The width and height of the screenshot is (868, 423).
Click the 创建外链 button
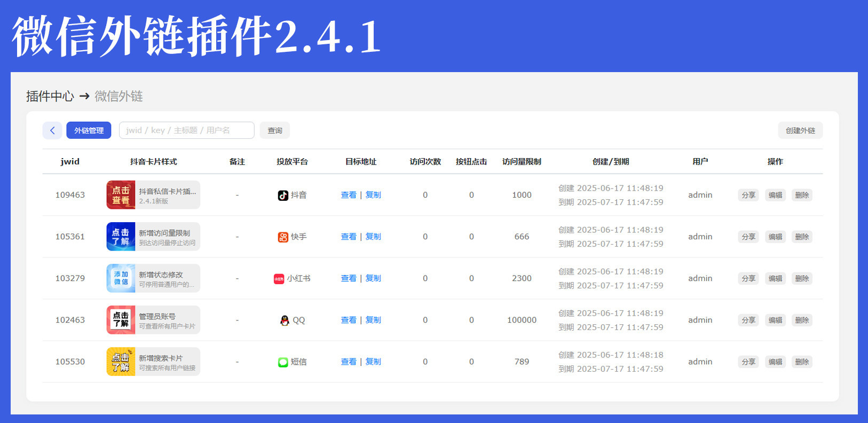(x=800, y=130)
